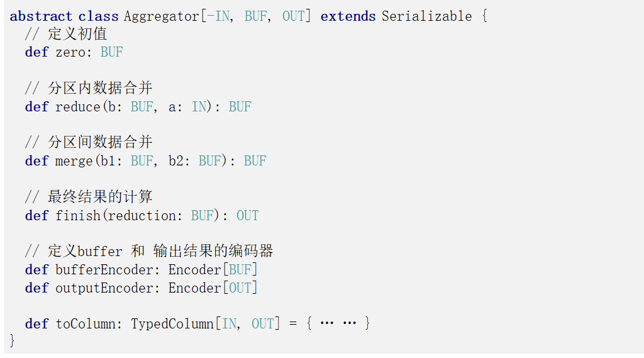
Task: Click TypedColumn type in last definition
Action: 172,324
